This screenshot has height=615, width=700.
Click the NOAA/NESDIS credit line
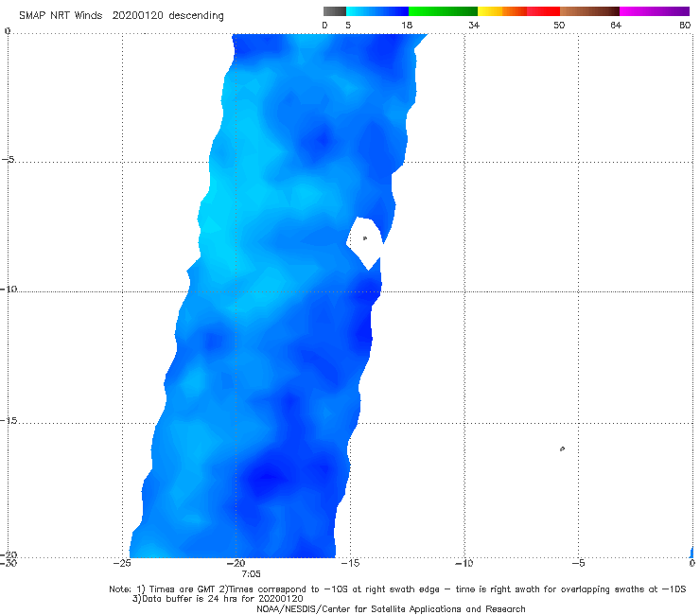point(391,609)
